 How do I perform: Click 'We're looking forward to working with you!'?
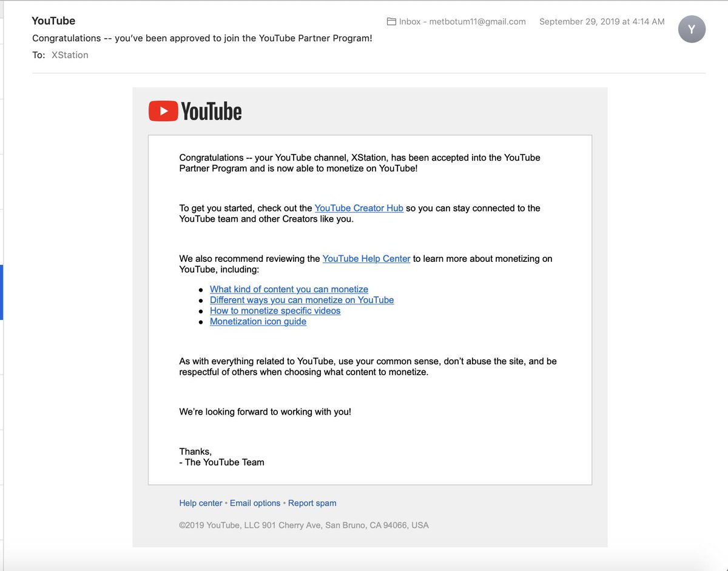265,412
